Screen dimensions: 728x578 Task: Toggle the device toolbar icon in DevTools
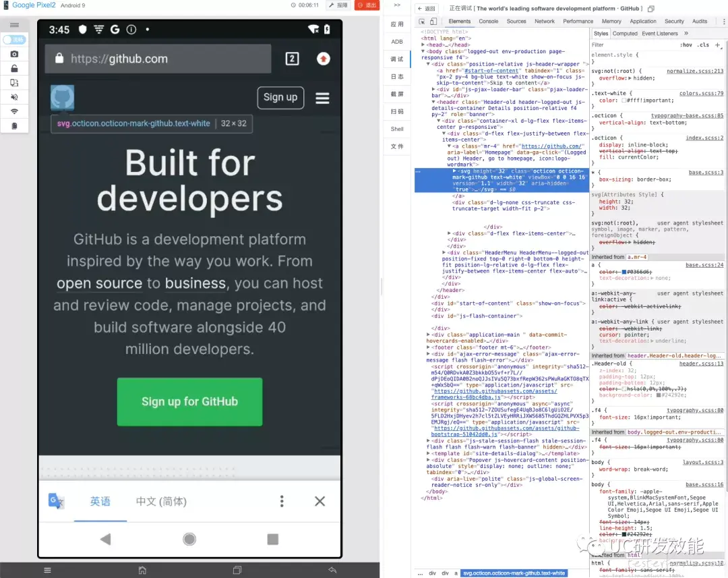tap(433, 22)
